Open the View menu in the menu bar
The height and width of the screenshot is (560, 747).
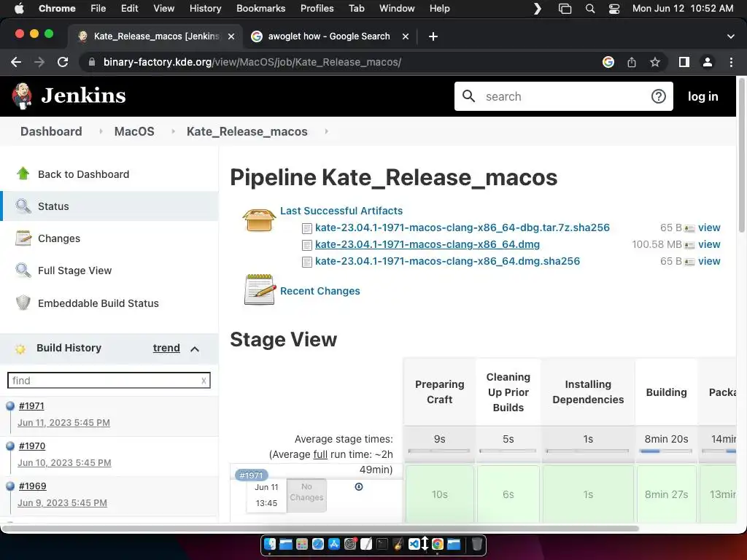click(163, 9)
